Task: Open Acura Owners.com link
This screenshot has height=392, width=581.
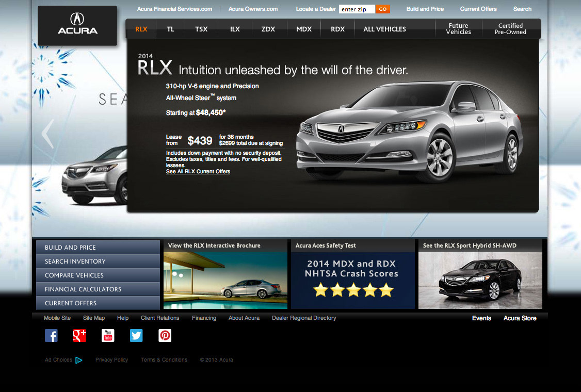Action: coord(253,9)
